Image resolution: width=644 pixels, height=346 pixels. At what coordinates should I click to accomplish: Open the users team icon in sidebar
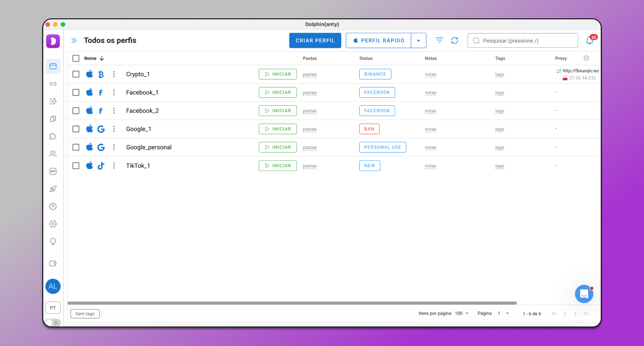pyautogui.click(x=53, y=153)
